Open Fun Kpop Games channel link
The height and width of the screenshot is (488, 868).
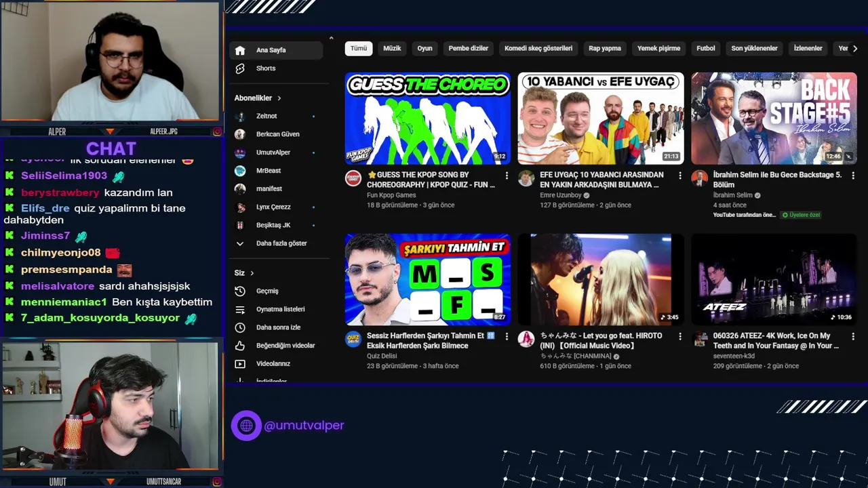[x=391, y=195]
